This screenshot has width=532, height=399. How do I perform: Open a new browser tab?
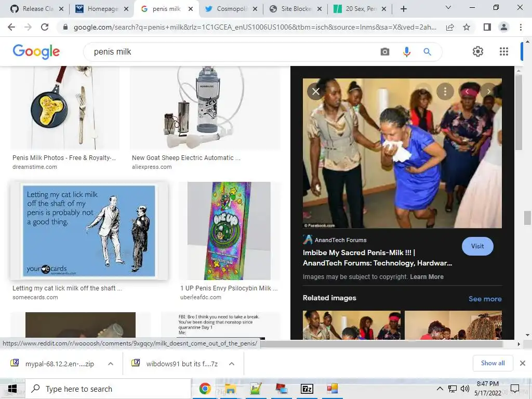(403, 9)
